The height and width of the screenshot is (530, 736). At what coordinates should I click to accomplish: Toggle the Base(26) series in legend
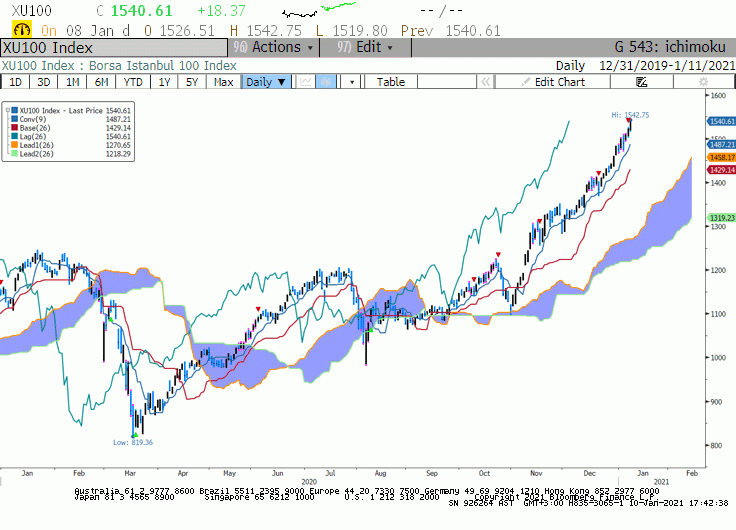point(31,128)
